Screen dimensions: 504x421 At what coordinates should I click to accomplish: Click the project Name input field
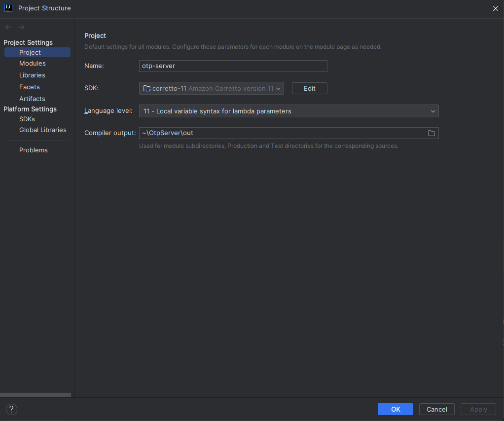(x=233, y=66)
